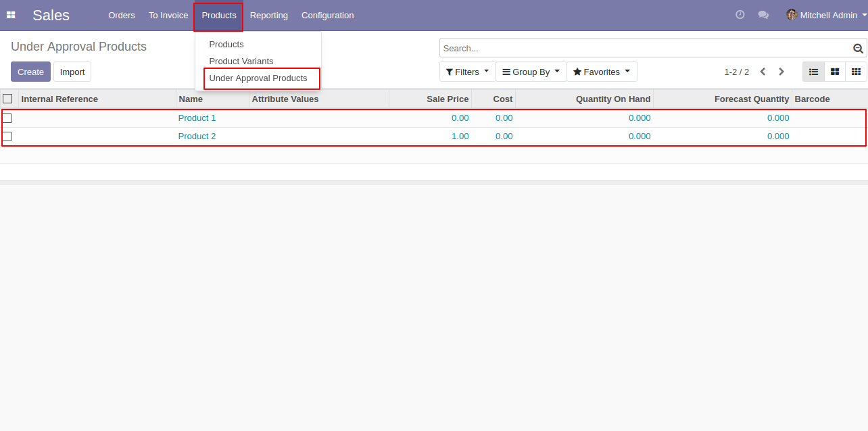This screenshot has width=868, height=431.
Task: Toggle the Products top menu
Action: point(219,15)
